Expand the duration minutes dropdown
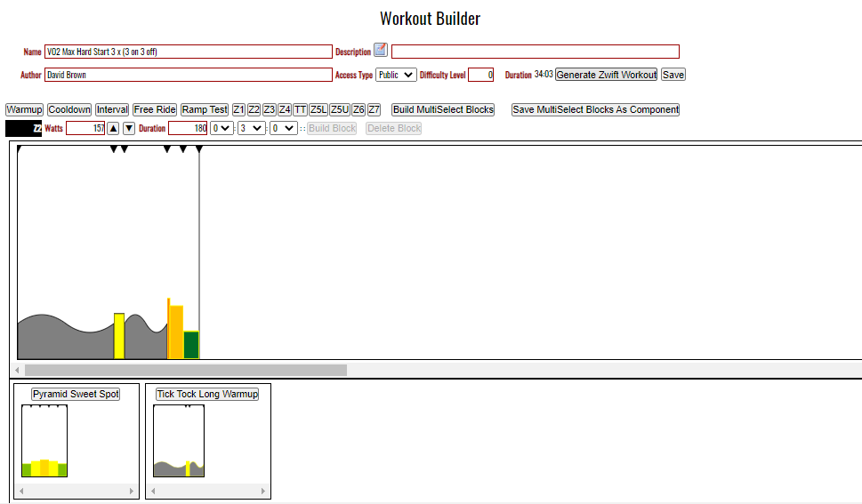This screenshot has height=504, width=862. tap(252, 128)
